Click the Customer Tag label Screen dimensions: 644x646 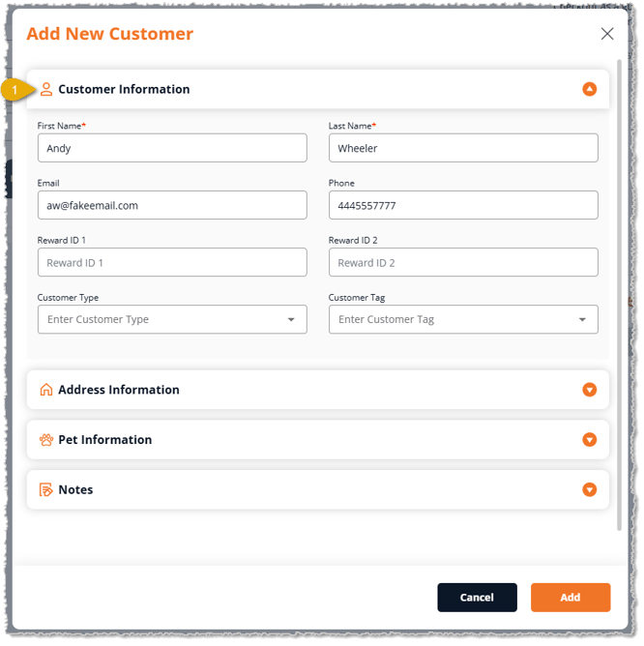point(357,298)
